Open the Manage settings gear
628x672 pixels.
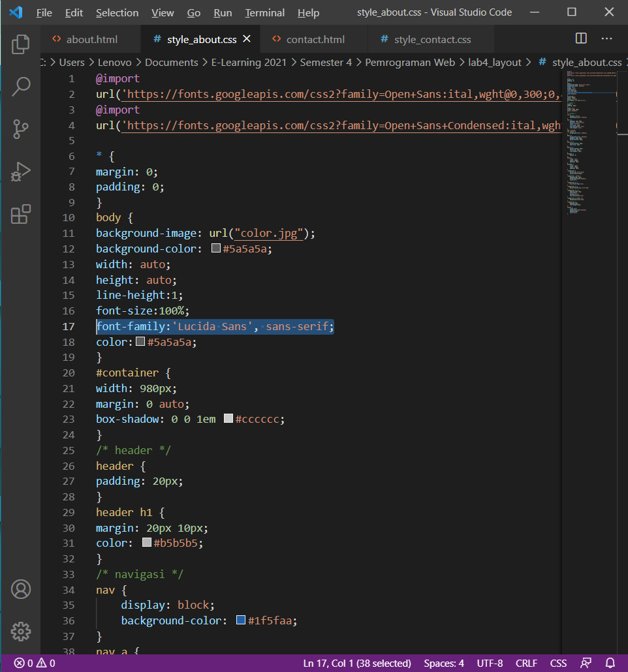pyautogui.click(x=20, y=632)
